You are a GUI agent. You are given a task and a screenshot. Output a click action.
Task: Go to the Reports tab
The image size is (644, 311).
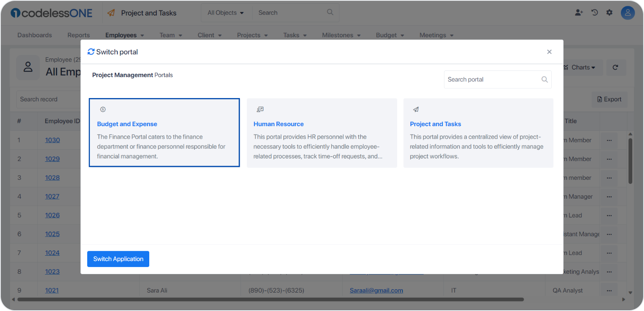pos(79,35)
